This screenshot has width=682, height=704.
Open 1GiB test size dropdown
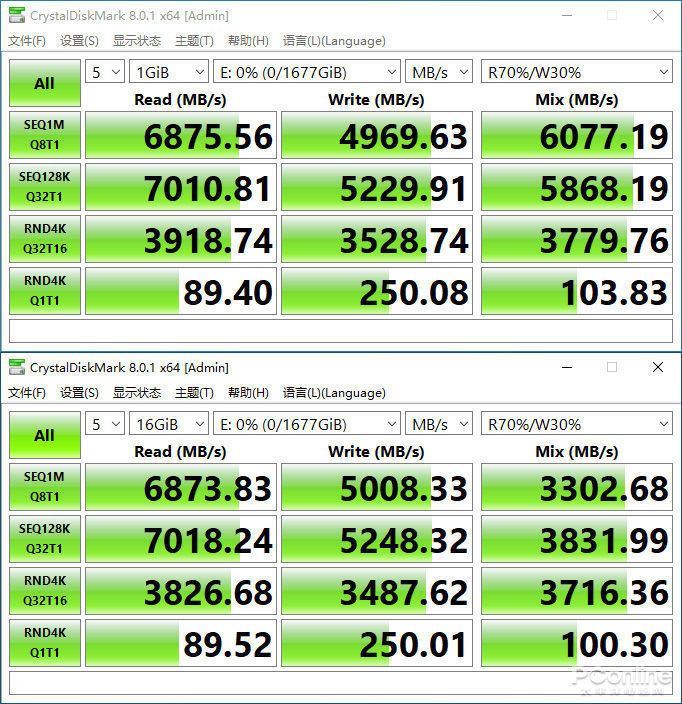169,72
